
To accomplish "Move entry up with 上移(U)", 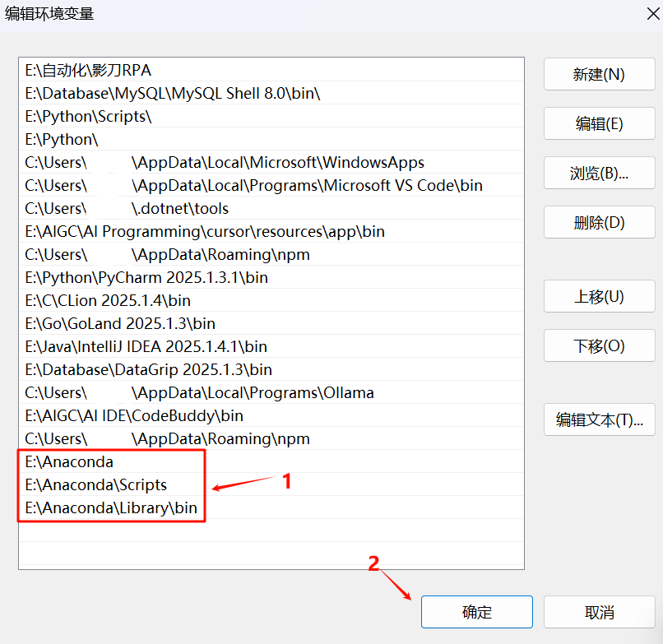I will pyautogui.click(x=599, y=297).
